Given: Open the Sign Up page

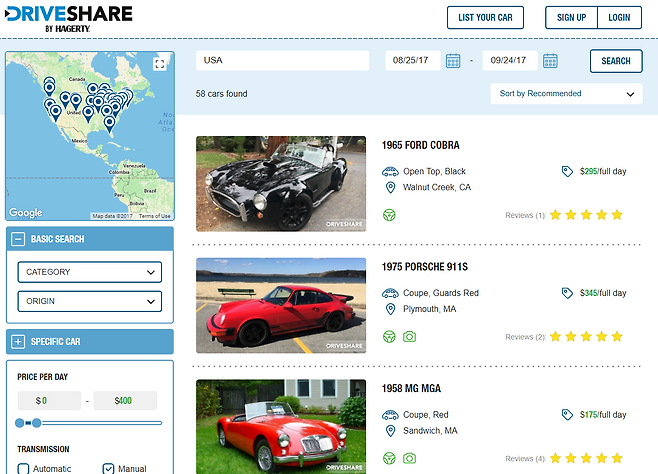Looking at the screenshot, I should 571,18.
